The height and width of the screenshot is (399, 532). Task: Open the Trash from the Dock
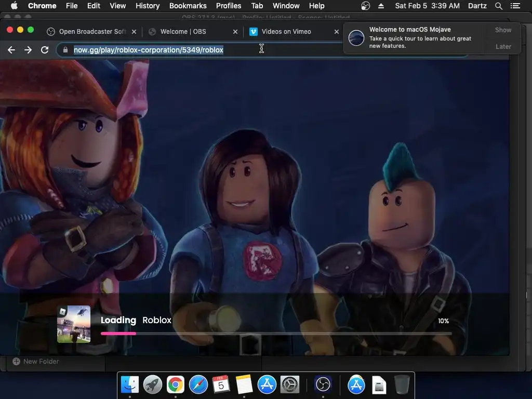(402, 385)
